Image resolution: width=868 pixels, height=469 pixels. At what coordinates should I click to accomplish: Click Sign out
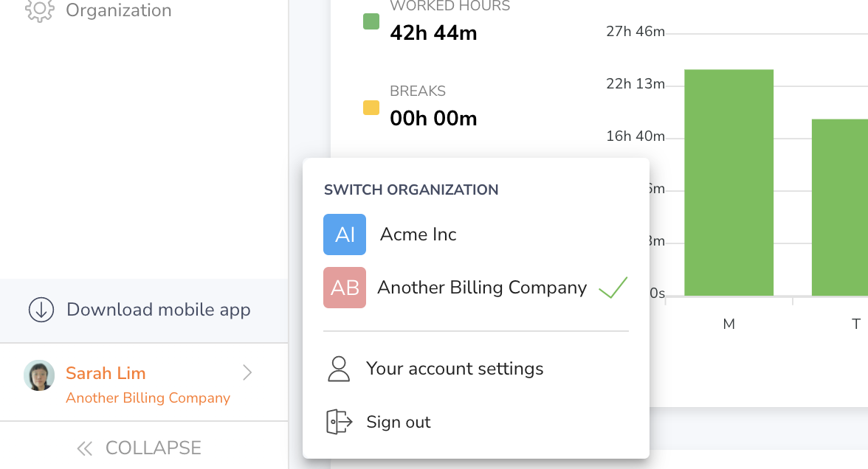398,421
